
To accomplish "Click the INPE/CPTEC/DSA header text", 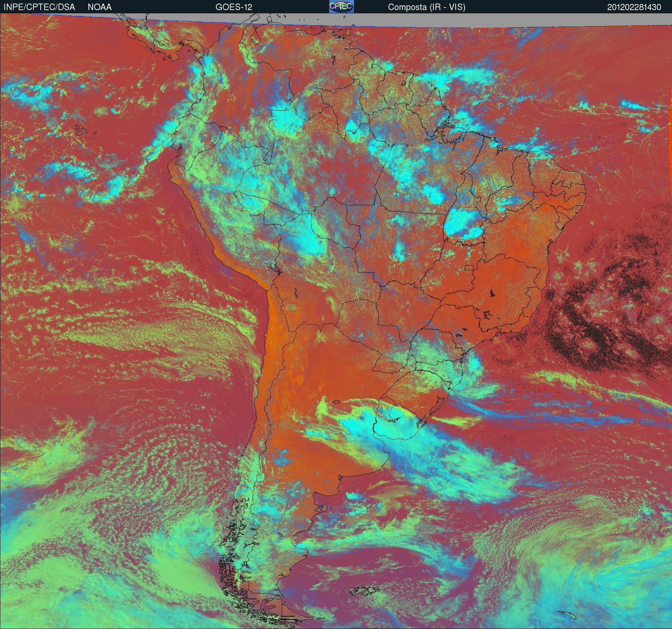I will tap(39, 7).
